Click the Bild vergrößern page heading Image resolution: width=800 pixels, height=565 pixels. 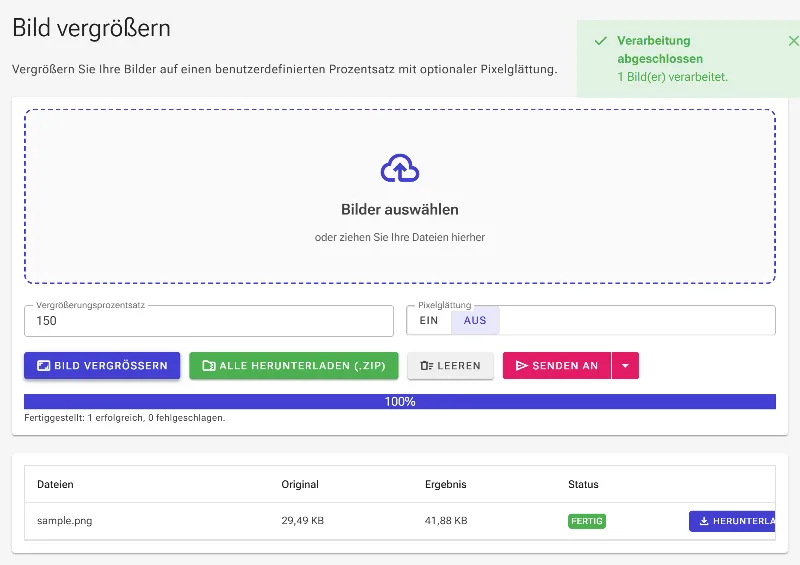tap(91, 28)
